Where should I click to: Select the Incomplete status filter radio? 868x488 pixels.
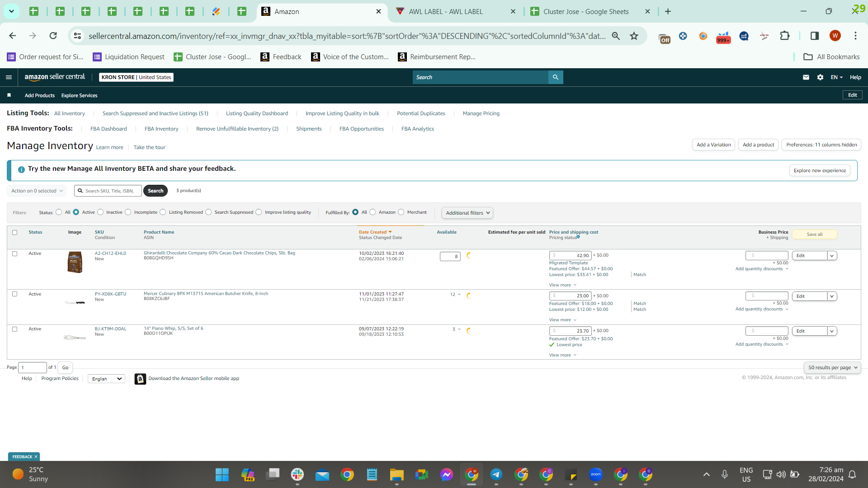pyautogui.click(x=128, y=212)
